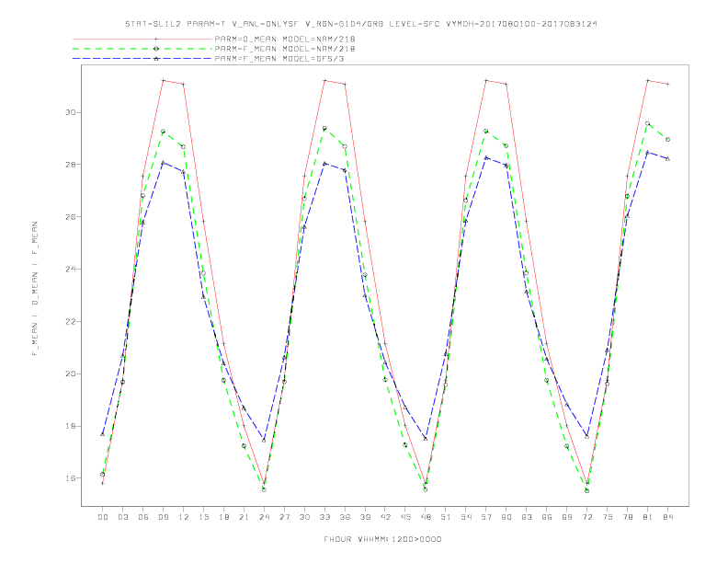Click the green circle marker at hour 81

648,123
